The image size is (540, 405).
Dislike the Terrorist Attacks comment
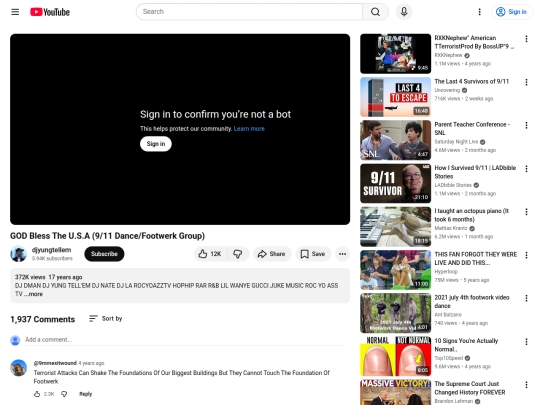(64, 394)
